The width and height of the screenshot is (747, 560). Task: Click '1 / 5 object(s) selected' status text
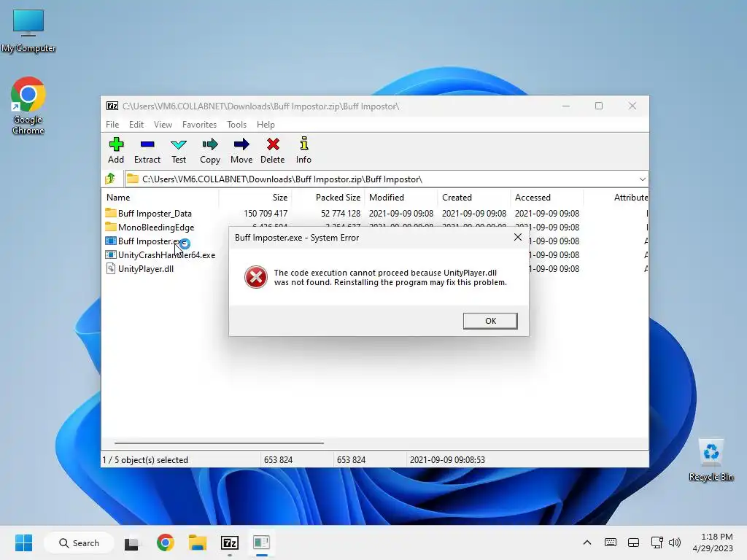pos(145,460)
